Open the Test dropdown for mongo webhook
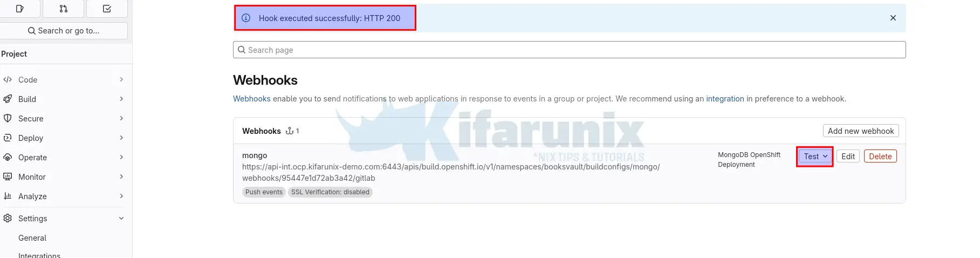 coord(815,157)
